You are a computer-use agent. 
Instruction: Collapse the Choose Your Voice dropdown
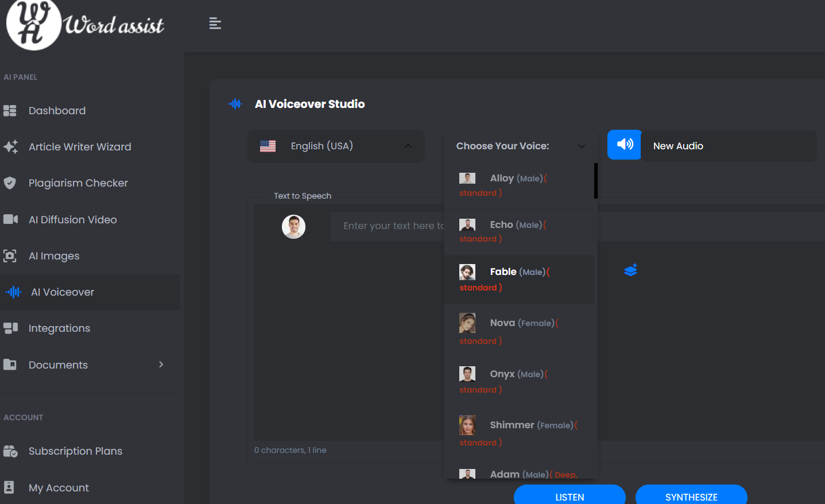581,146
